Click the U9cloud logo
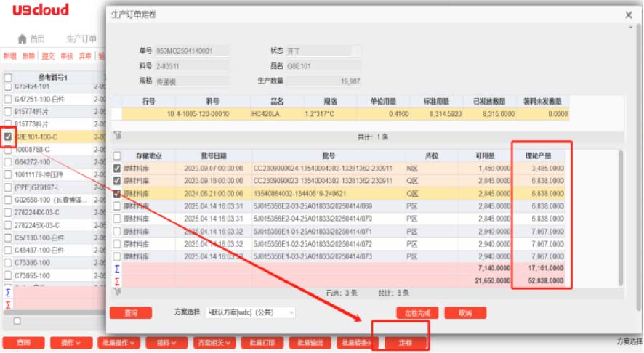Image resolution: width=644 pixels, height=353 pixels. pos(41,10)
